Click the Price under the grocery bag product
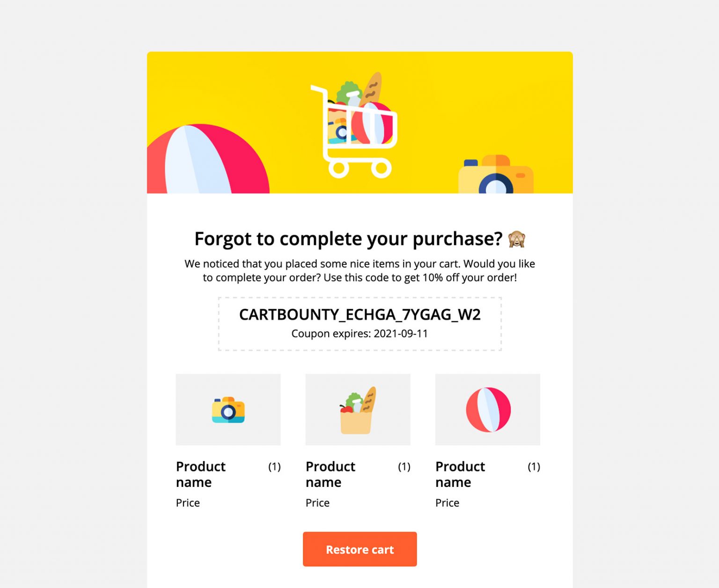Screen dimensions: 719x588 tap(317, 503)
